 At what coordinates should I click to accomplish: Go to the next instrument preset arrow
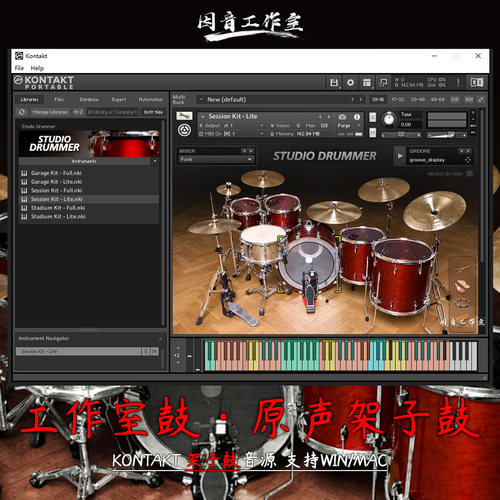tap(329, 117)
